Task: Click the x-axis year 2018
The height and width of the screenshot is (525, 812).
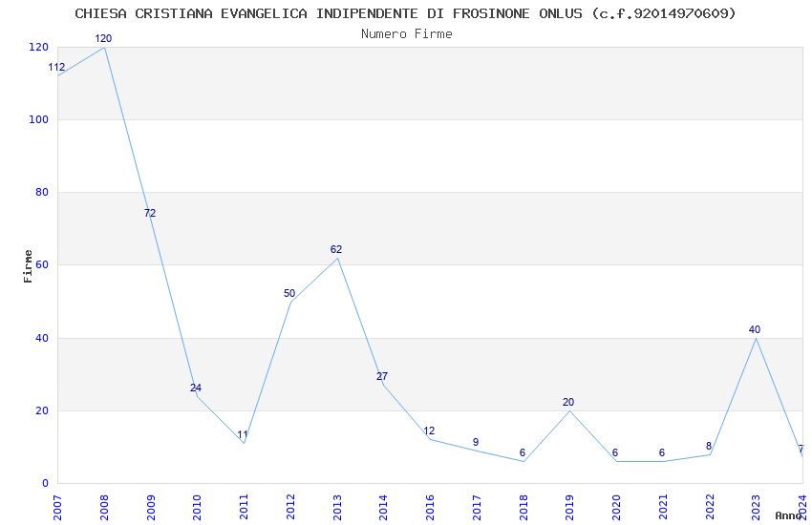Action: 524,508
